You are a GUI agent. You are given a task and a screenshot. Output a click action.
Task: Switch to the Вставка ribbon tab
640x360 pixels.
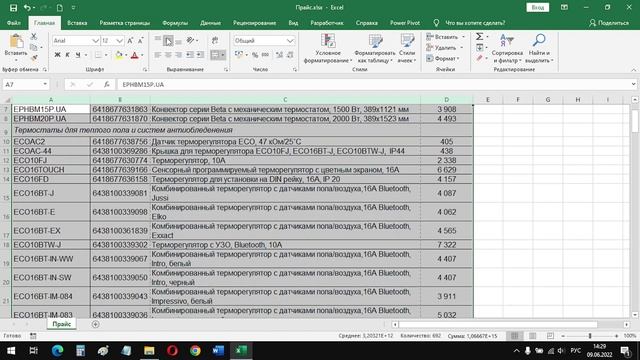pos(77,23)
